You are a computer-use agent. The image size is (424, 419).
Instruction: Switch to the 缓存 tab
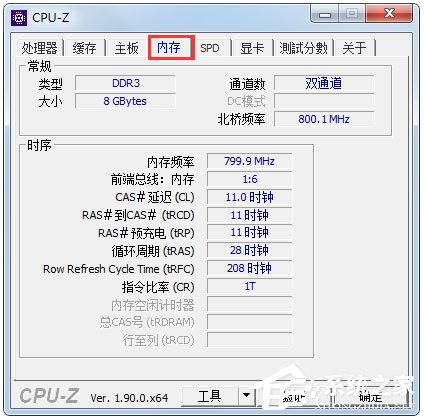point(85,48)
